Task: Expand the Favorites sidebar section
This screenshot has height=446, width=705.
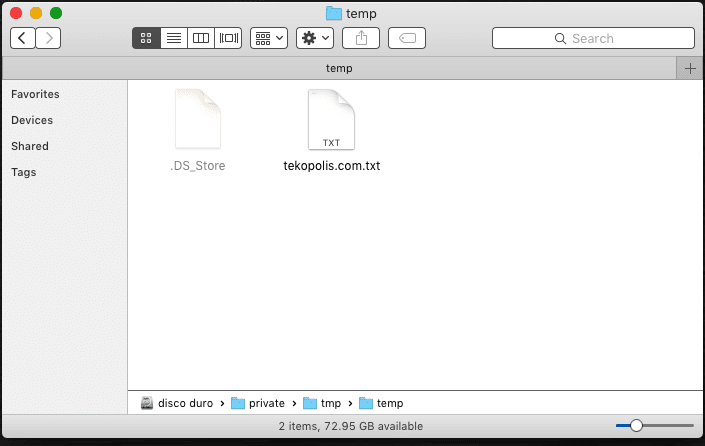Action: (x=35, y=94)
